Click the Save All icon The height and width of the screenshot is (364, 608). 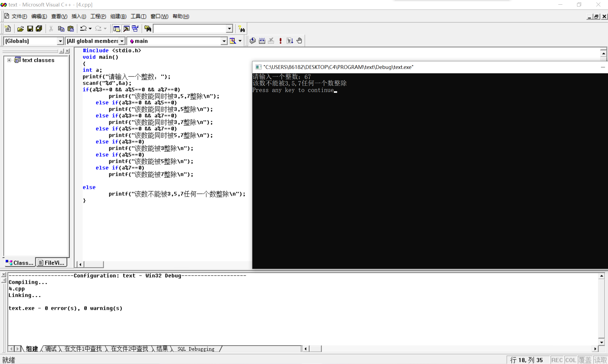pyautogui.click(x=39, y=29)
